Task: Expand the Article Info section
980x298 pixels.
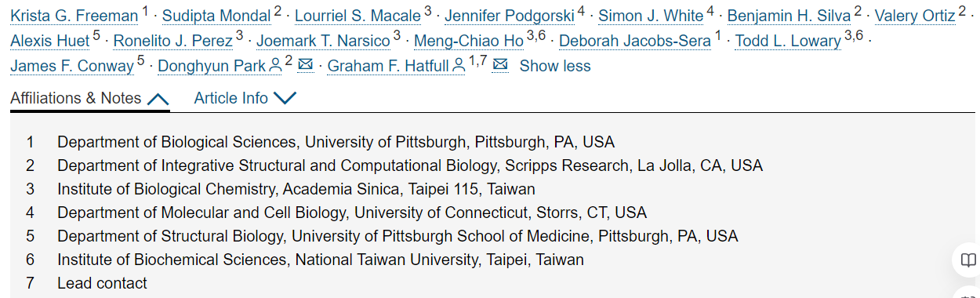Action: [x=245, y=99]
